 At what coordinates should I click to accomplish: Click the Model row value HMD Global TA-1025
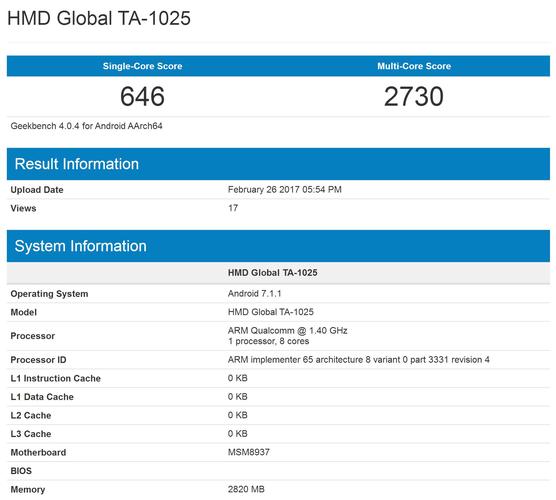(x=271, y=312)
